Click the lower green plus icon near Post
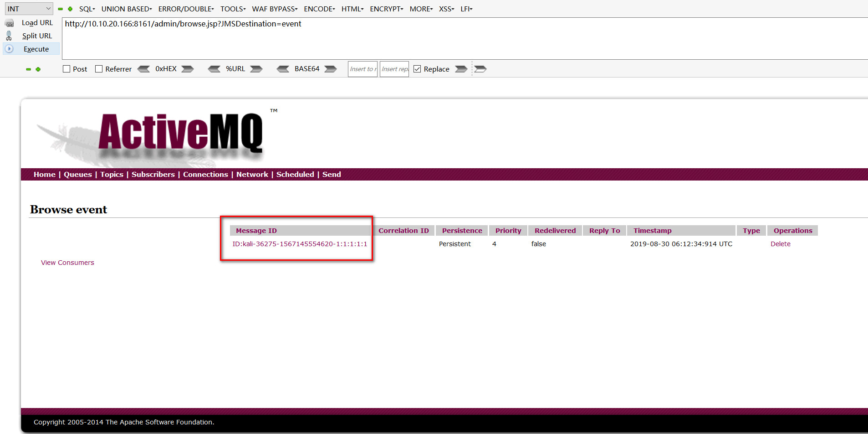 click(38, 69)
